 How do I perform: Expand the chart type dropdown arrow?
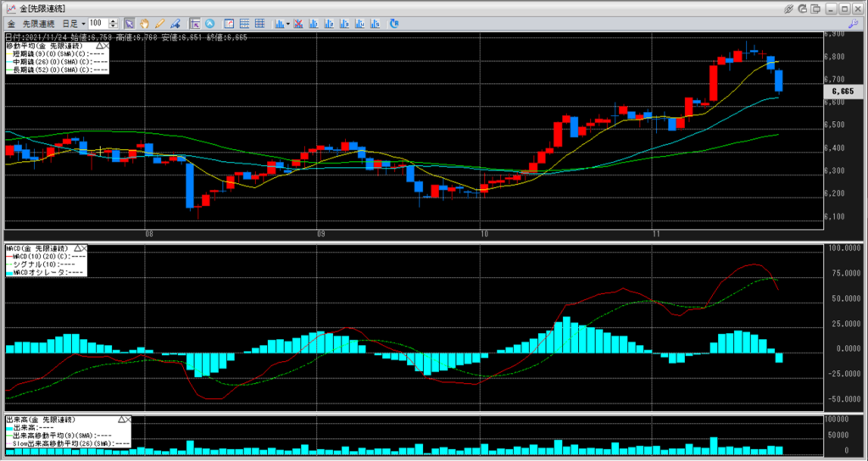288,23
